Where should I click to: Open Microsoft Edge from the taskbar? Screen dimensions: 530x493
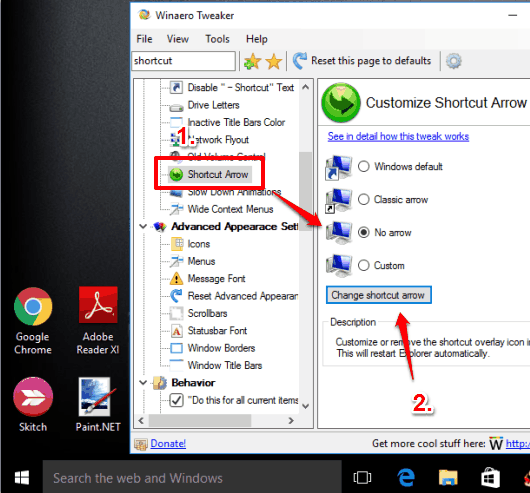[406, 478]
